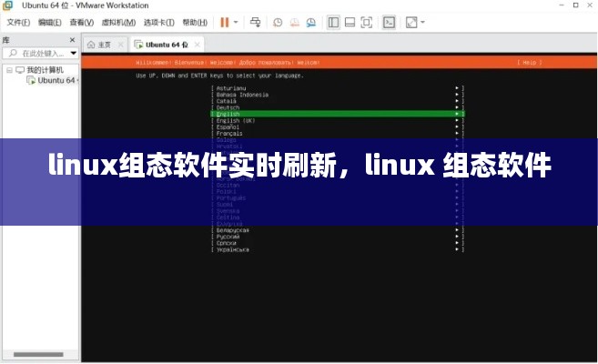Click the manage snapshots icon
This screenshot has width=598, height=364.
point(310,22)
